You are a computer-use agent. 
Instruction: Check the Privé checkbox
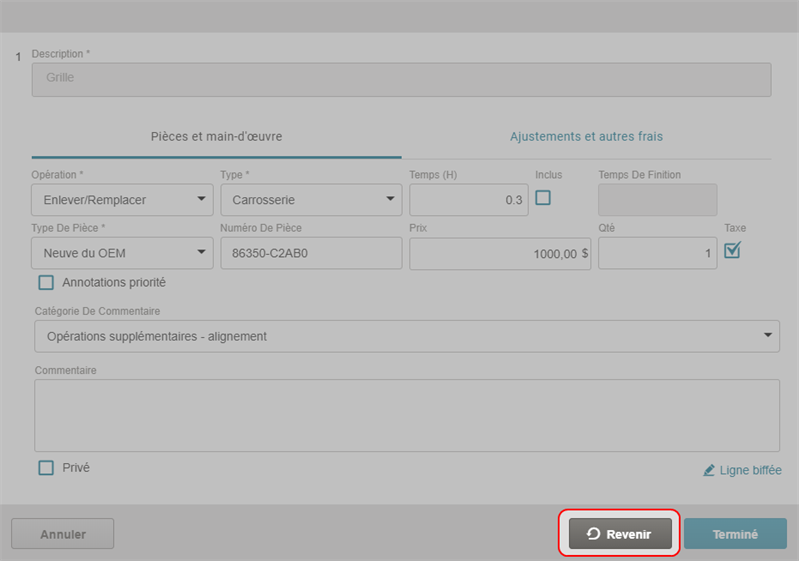(46, 468)
